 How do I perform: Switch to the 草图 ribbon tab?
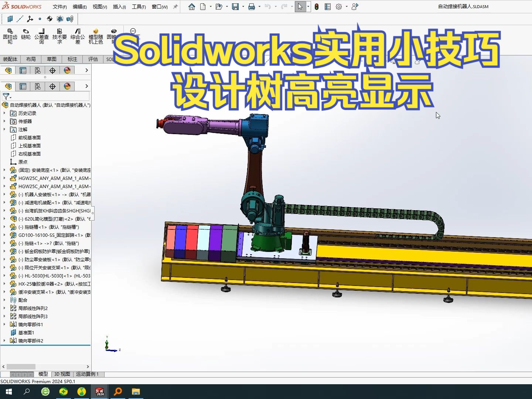52,59
